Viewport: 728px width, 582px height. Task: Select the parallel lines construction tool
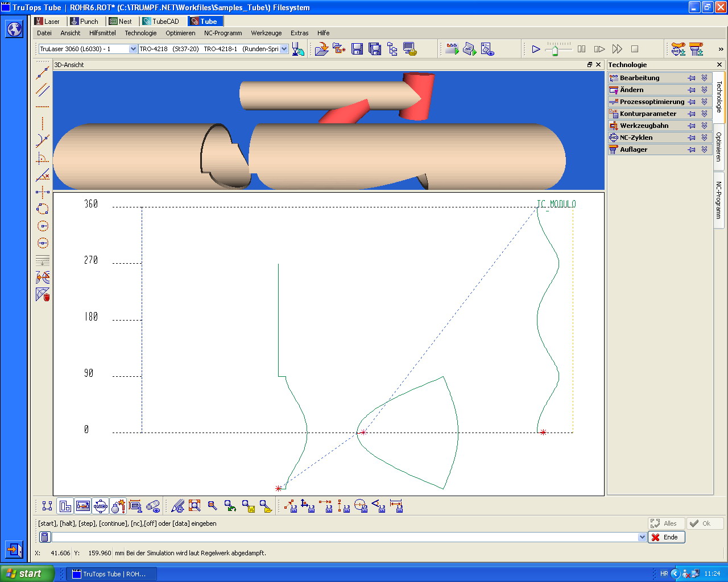(43, 90)
